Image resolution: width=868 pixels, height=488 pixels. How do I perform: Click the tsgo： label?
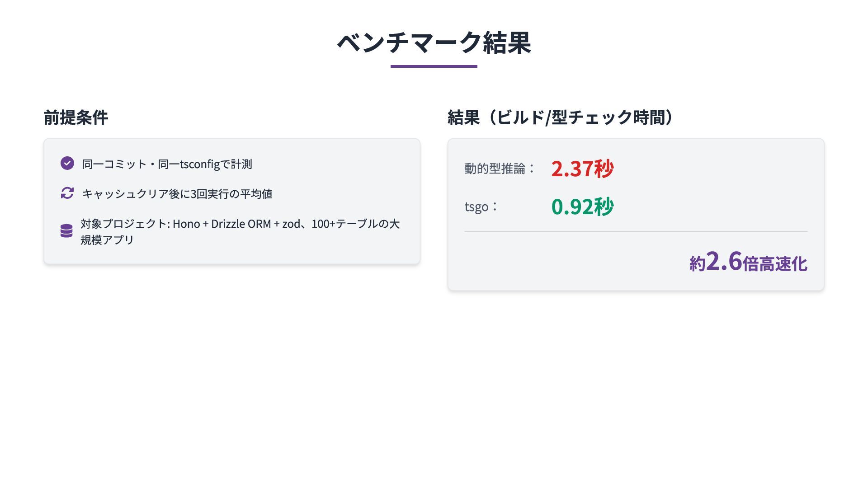pyautogui.click(x=481, y=206)
